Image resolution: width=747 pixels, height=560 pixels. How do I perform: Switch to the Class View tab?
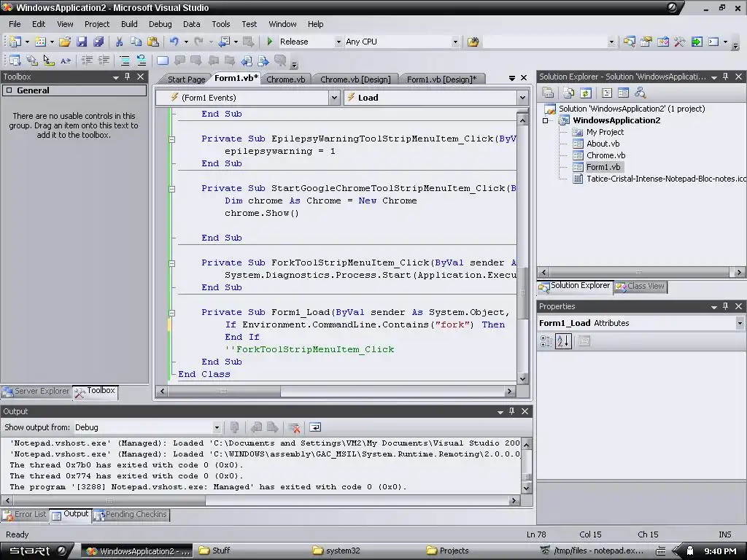pos(640,286)
